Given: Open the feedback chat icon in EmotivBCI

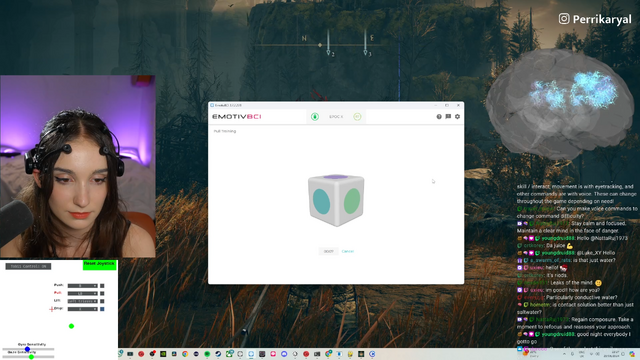Looking at the screenshot, I should pos(448,117).
